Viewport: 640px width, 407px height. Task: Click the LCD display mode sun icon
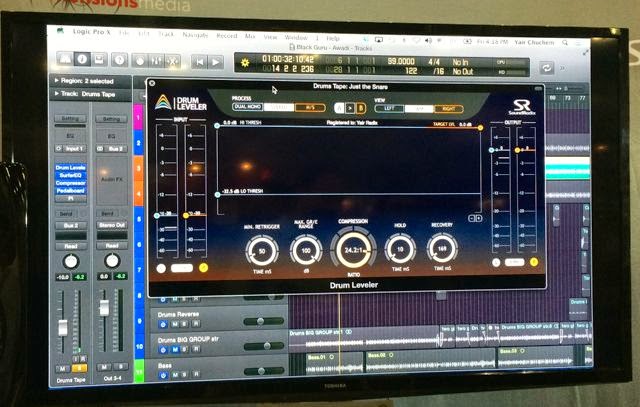245,63
